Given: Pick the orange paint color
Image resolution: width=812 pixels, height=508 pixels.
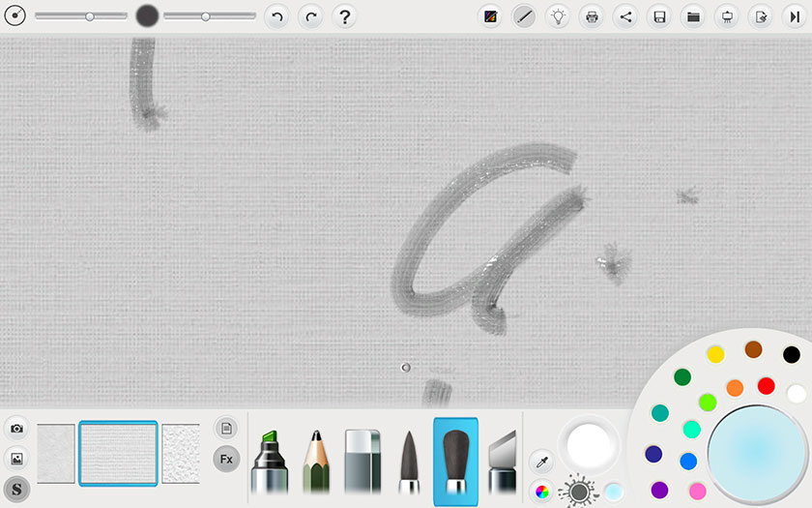Looking at the screenshot, I should (x=735, y=387).
